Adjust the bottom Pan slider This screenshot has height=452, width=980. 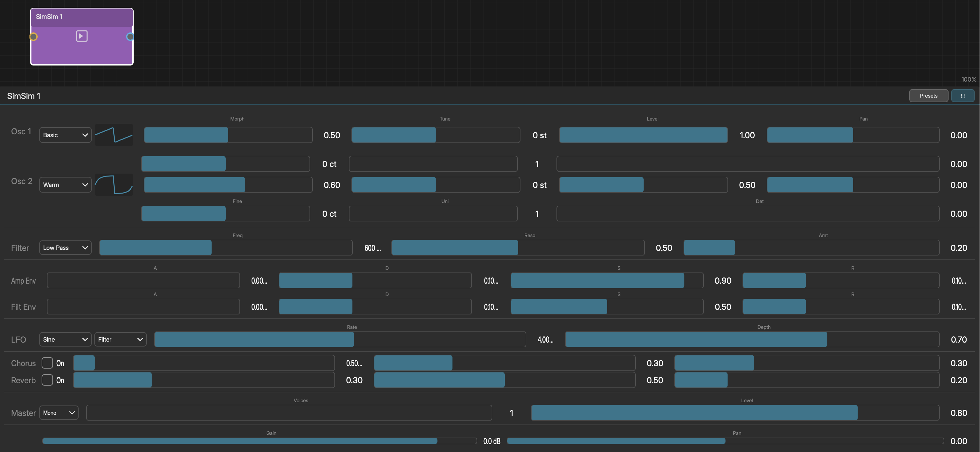click(726, 441)
